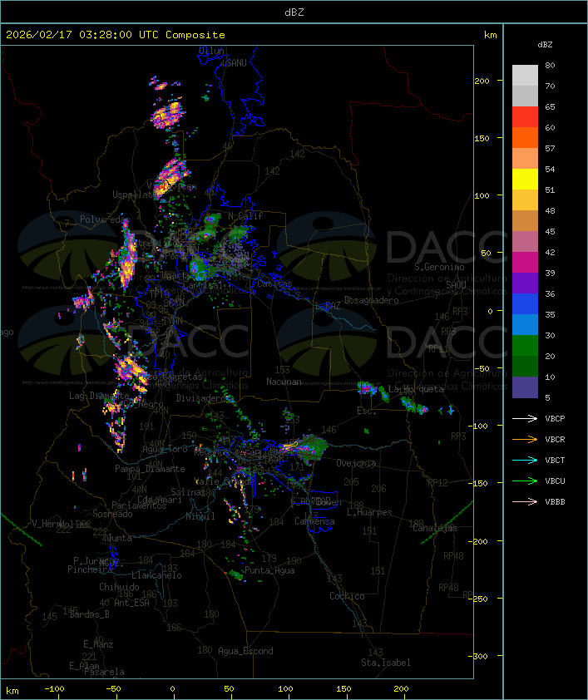The width and height of the screenshot is (588, 700).
Task: Click the S.Geronimo map label
Action: [439, 267]
